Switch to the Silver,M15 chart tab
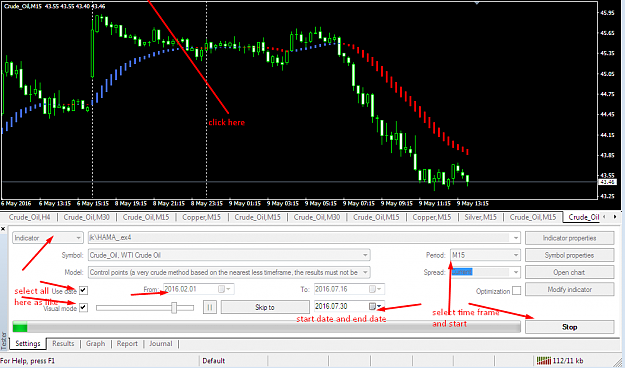The image size is (625, 368). pos(480,217)
